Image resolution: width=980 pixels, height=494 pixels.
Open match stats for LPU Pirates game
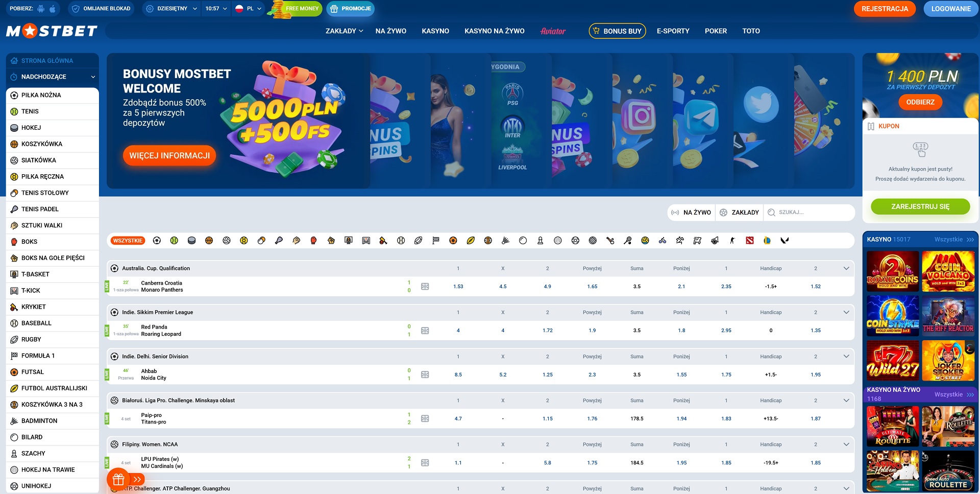point(425,463)
